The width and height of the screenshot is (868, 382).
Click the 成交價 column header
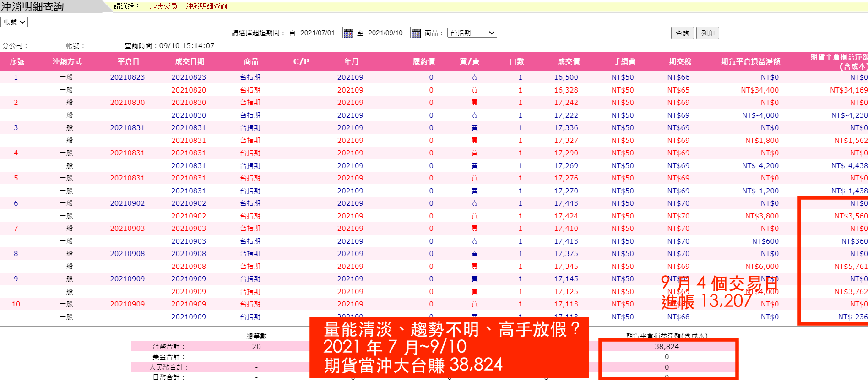569,61
